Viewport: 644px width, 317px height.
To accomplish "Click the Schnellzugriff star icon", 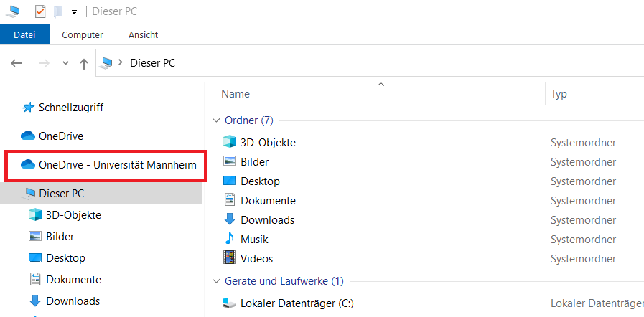I will tap(28, 108).
